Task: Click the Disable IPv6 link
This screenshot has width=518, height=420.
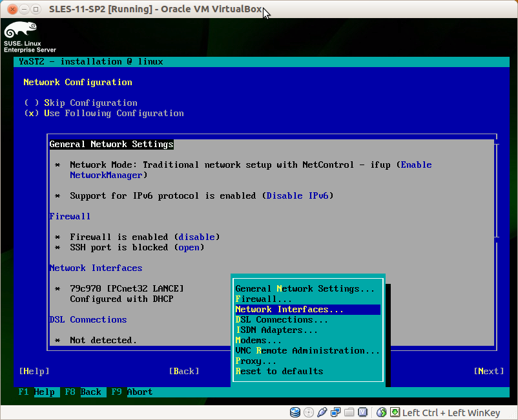Action: 297,195
